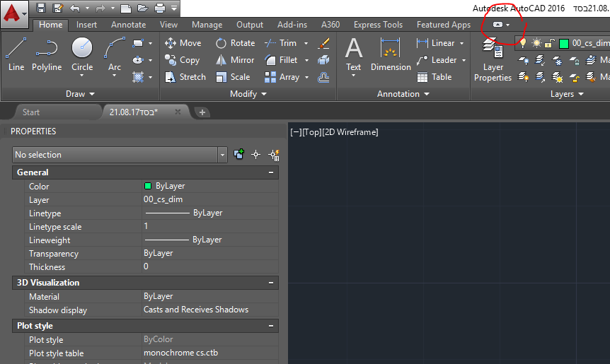Image resolution: width=610 pixels, height=364 pixels.
Task: Toggle the current layer's freeze sun icon
Action: click(x=536, y=43)
